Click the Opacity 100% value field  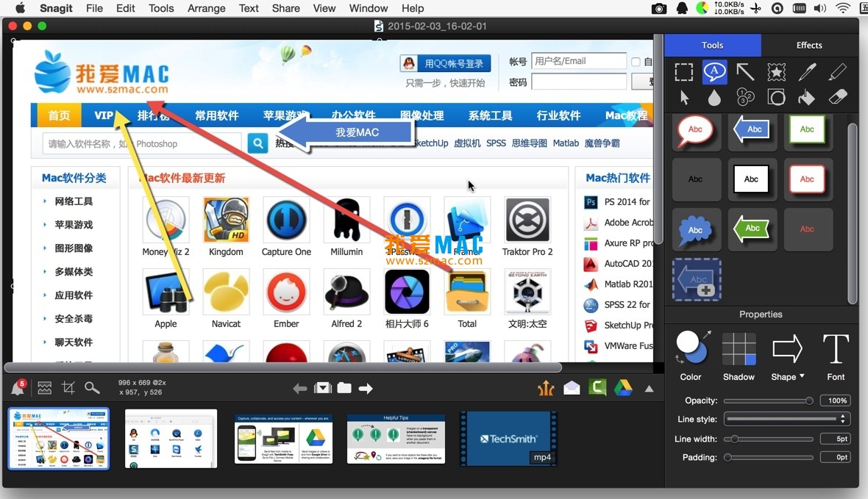coord(836,401)
